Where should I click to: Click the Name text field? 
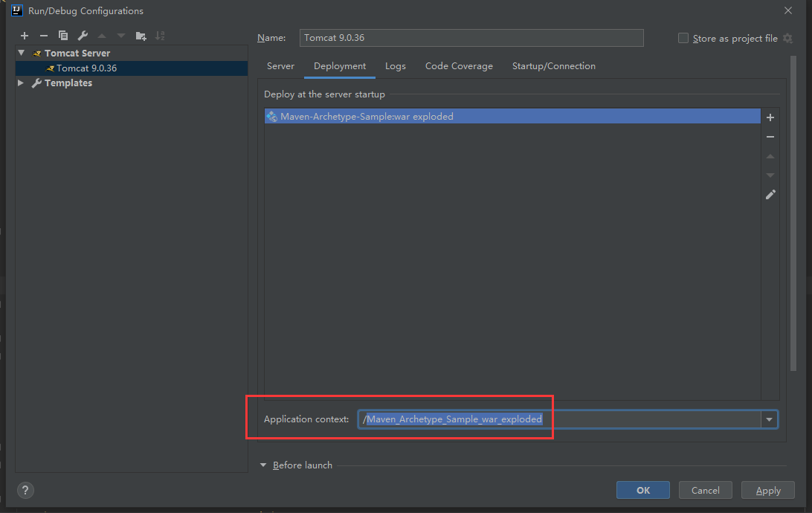point(471,38)
